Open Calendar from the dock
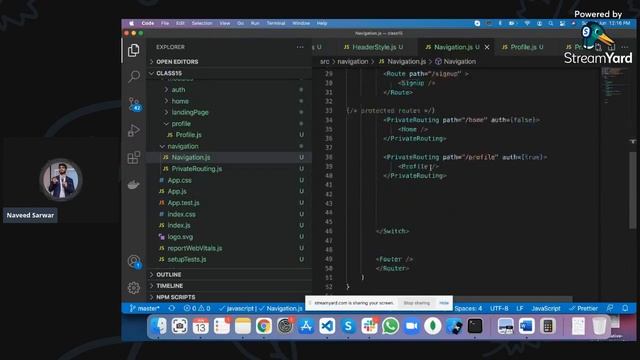 pos(200,326)
